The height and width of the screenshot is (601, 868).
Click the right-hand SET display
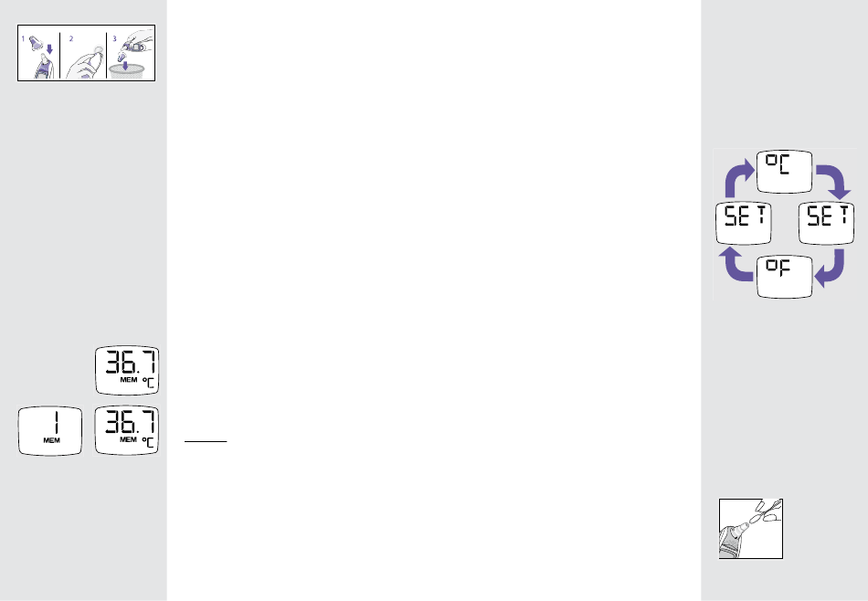coord(826,223)
